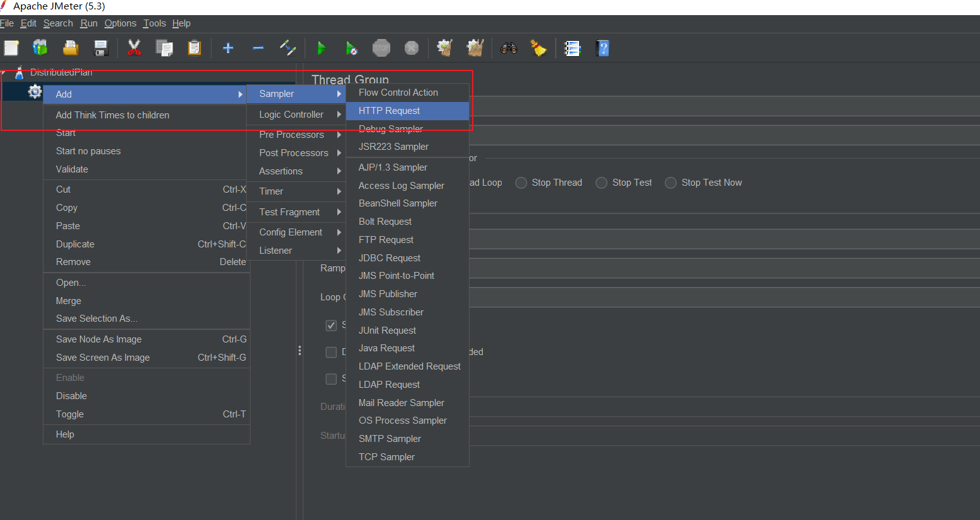Open the File menu
Image resolution: width=980 pixels, height=520 pixels.
tap(6, 23)
